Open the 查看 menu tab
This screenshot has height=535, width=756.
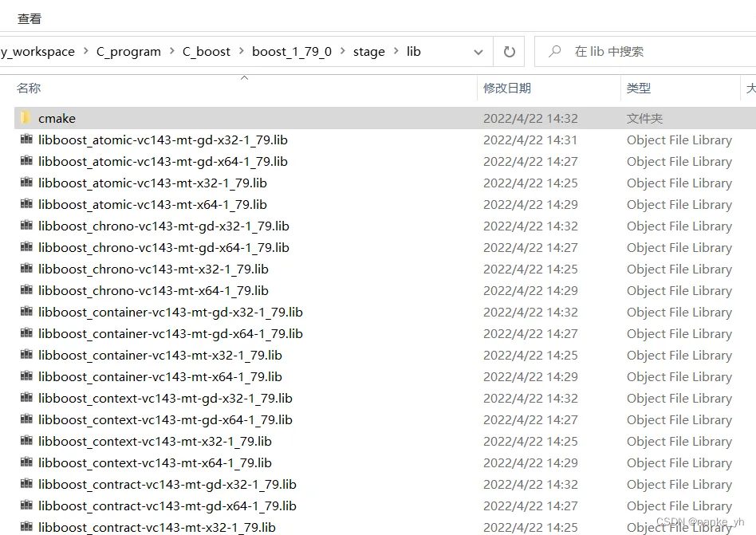(30, 19)
